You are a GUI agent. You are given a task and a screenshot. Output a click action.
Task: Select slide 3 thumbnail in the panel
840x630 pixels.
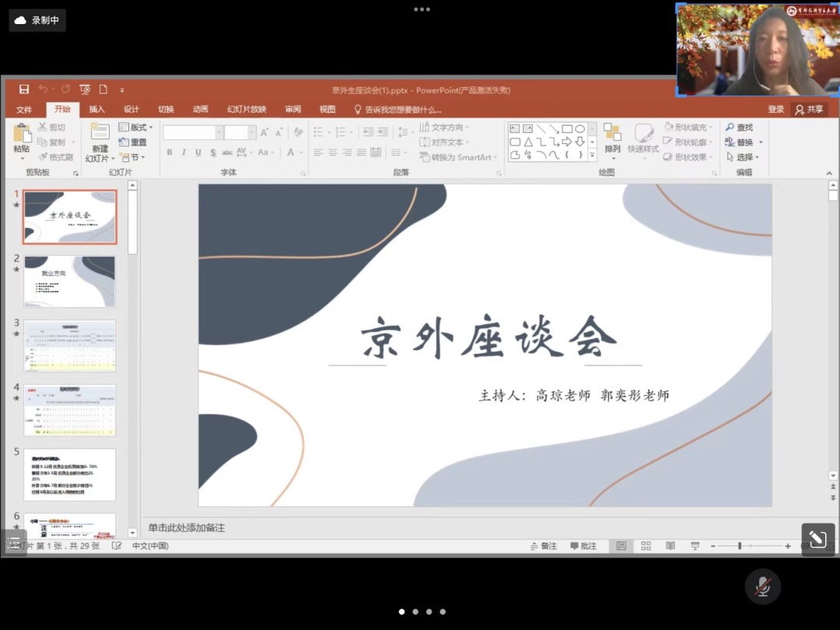pos(69,345)
